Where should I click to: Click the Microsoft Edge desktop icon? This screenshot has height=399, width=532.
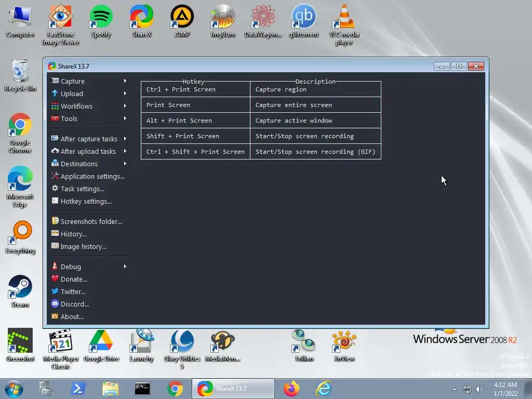point(20,187)
